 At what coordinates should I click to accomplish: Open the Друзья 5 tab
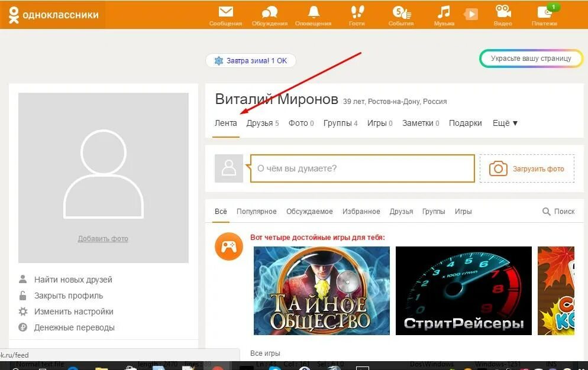pos(263,123)
